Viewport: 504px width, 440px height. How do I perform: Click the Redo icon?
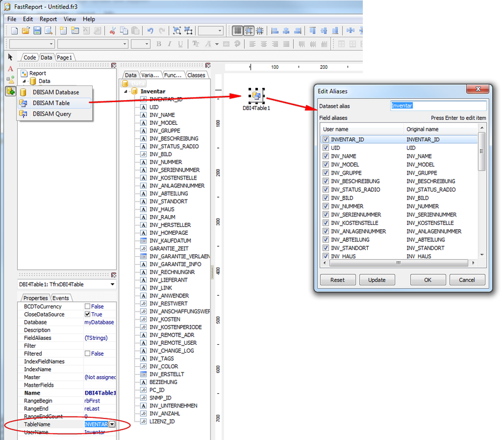coord(161,31)
